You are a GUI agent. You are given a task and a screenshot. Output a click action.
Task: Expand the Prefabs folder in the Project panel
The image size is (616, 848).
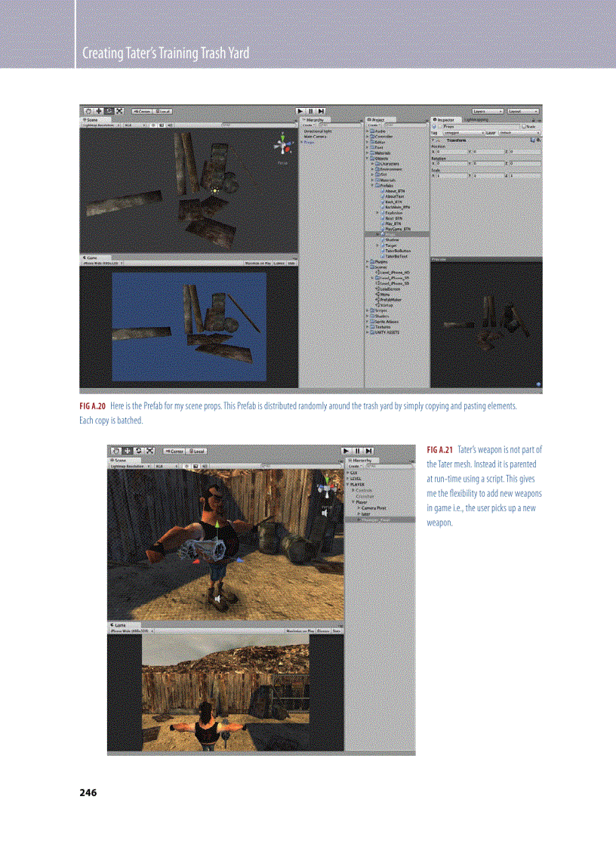pyautogui.click(x=372, y=185)
